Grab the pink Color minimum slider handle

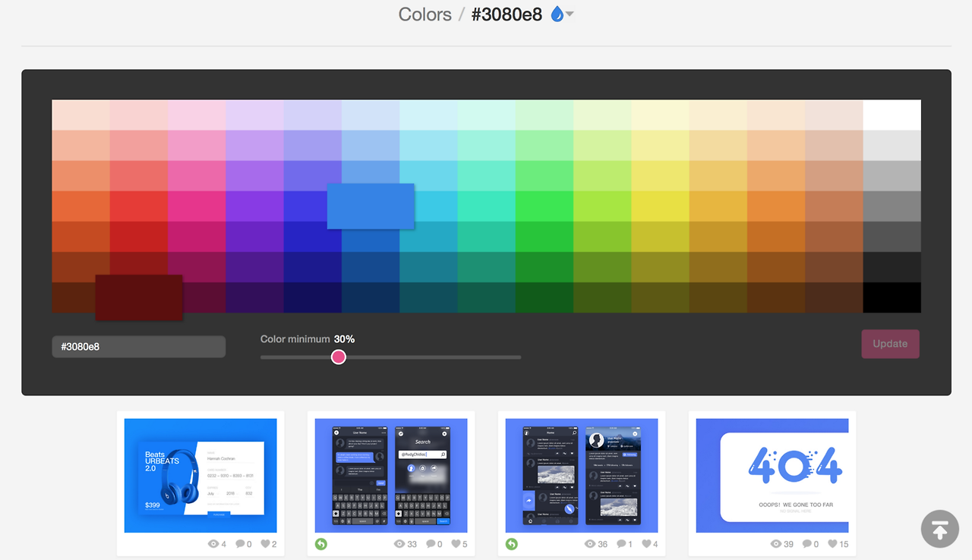point(339,357)
